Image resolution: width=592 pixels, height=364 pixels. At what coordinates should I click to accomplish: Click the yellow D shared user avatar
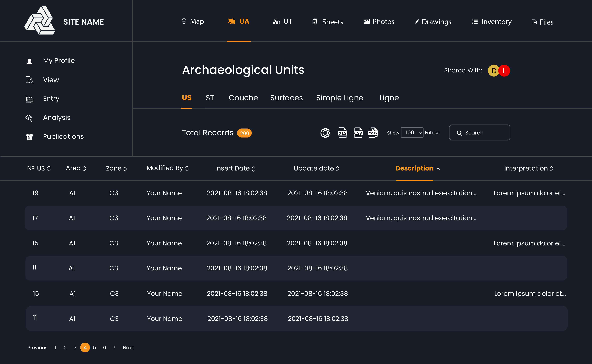click(493, 71)
